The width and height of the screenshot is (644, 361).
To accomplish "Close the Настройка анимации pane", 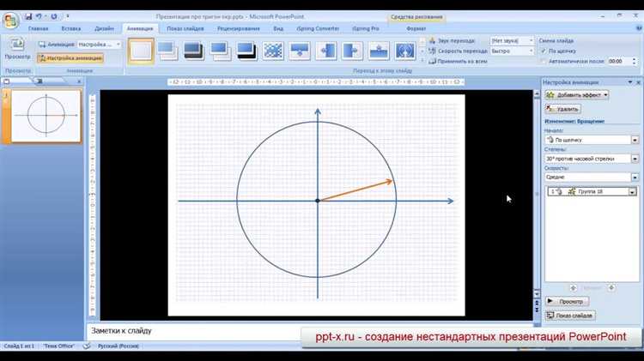I will tap(639, 82).
